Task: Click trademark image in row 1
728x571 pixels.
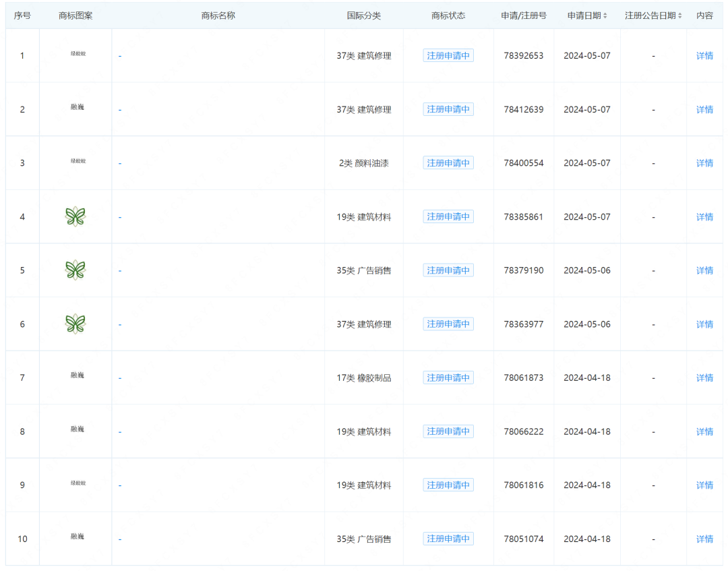Action: point(78,54)
